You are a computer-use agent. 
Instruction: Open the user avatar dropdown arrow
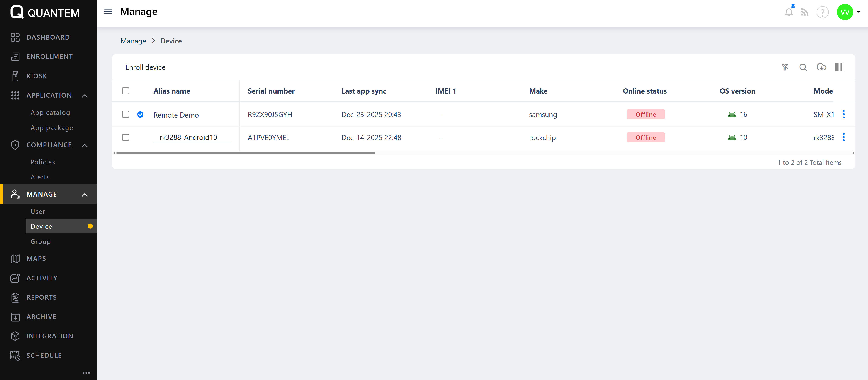[x=858, y=12]
